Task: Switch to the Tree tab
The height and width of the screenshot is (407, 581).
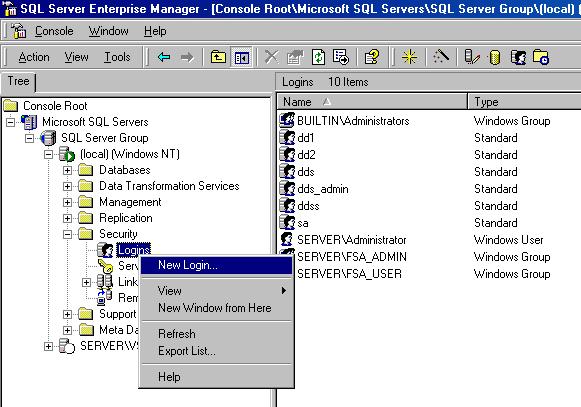Action: (18, 81)
